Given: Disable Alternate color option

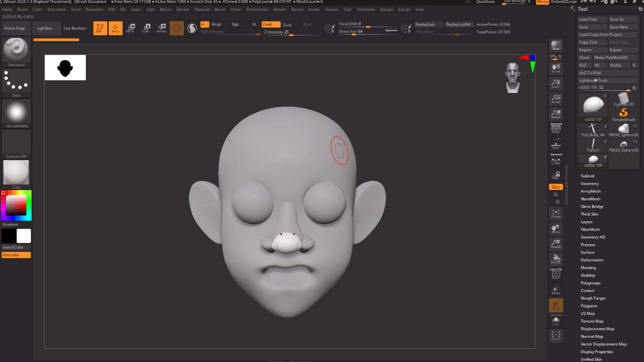Looking at the screenshot, I should (16, 255).
